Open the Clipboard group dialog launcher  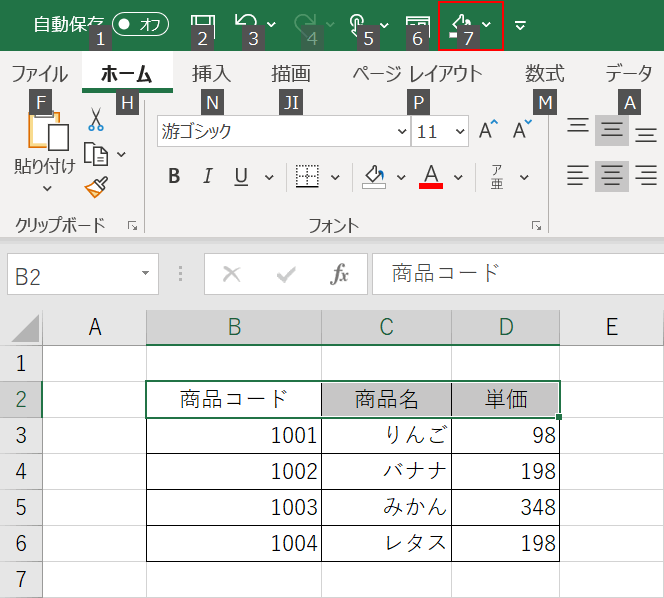(133, 226)
